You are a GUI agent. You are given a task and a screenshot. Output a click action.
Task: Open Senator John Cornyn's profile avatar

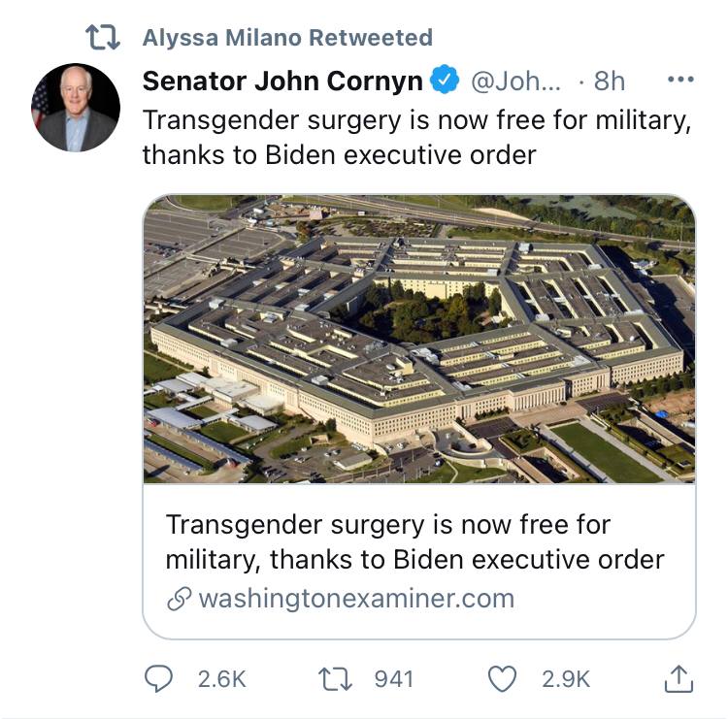pos(76,108)
